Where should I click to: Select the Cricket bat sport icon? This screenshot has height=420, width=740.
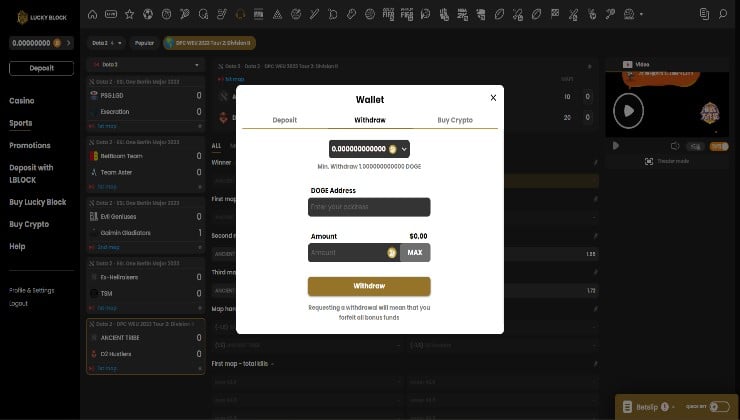coord(314,15)
